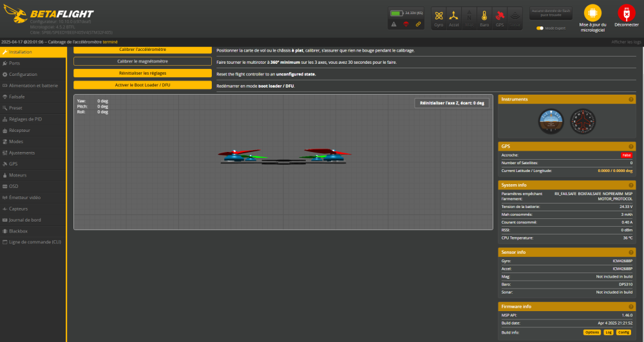Click the link status icon under battery
Image resolution: width=644 pixels, height=342 pixels.
coord(418,24)
